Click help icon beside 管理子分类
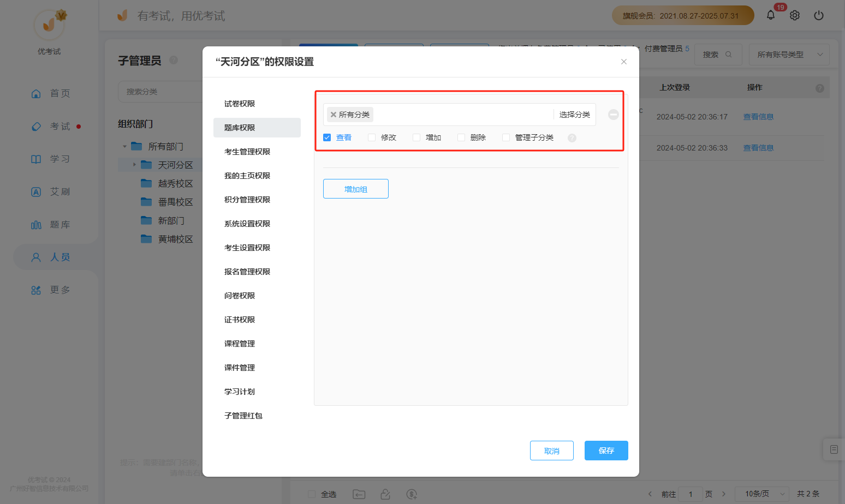845x504 pixels. [572, 138]
